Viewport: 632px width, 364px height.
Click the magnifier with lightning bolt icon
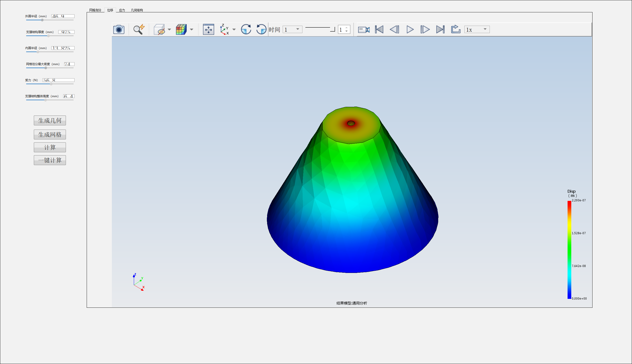[139, 30]
